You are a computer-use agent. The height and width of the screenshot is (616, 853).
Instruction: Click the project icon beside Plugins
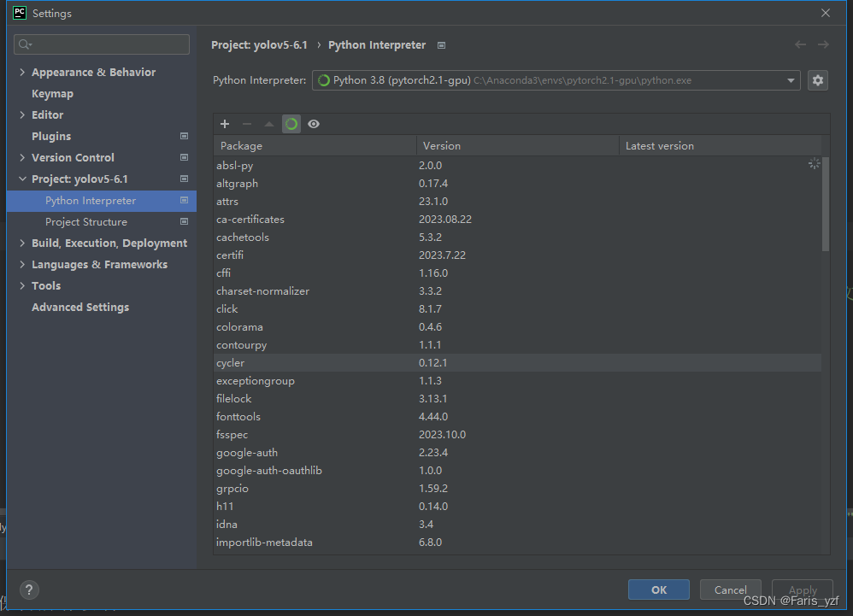(184, 136)
